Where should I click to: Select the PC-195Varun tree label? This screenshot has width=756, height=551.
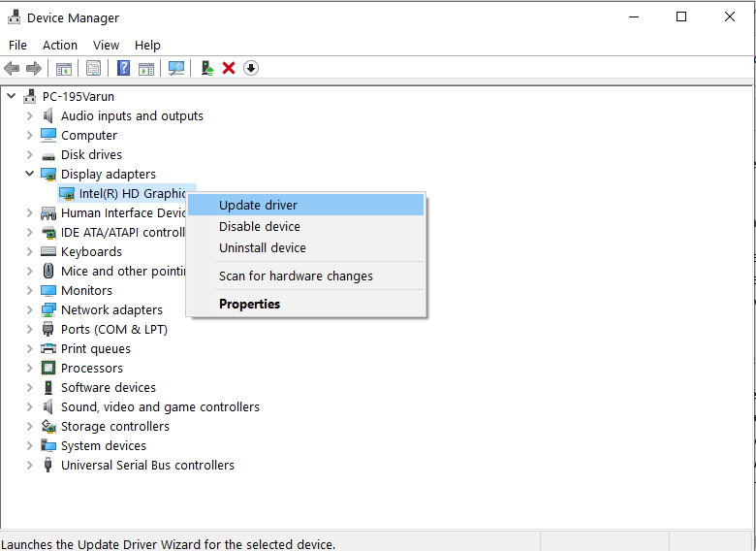coord(79,96)
